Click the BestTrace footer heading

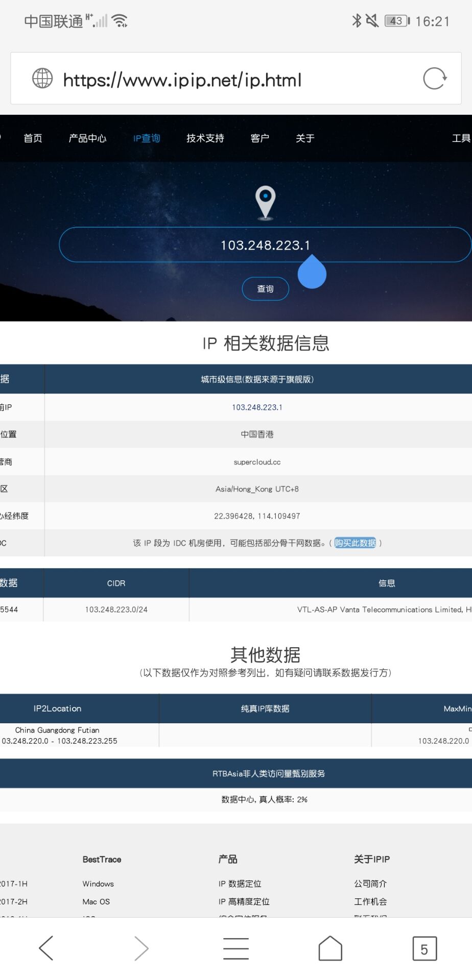(102, 860)
